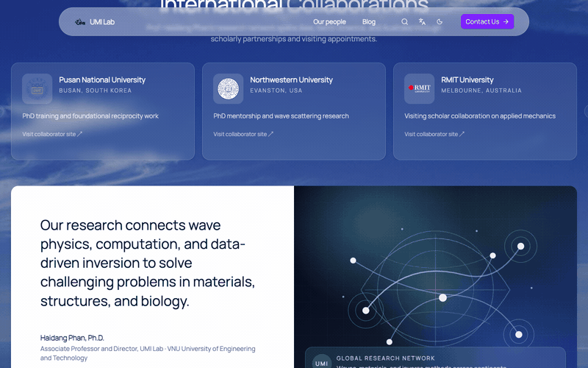
Task: Open the search magnifier icon
Action: (405, 22)
